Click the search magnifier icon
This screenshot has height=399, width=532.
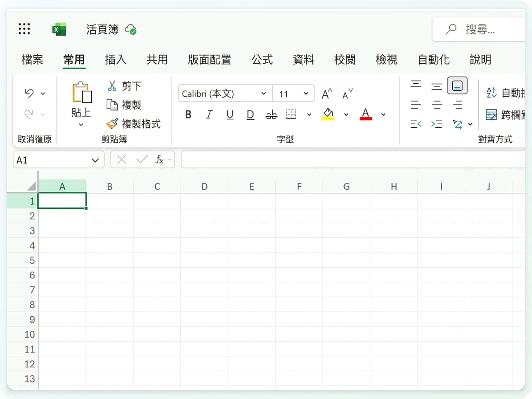point(451,29)
